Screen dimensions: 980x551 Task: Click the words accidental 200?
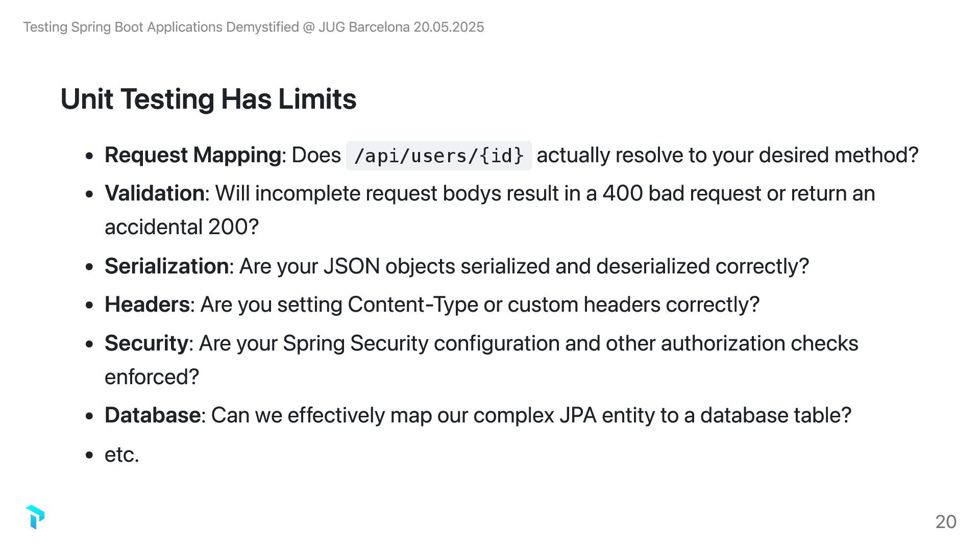coord(182,227)
